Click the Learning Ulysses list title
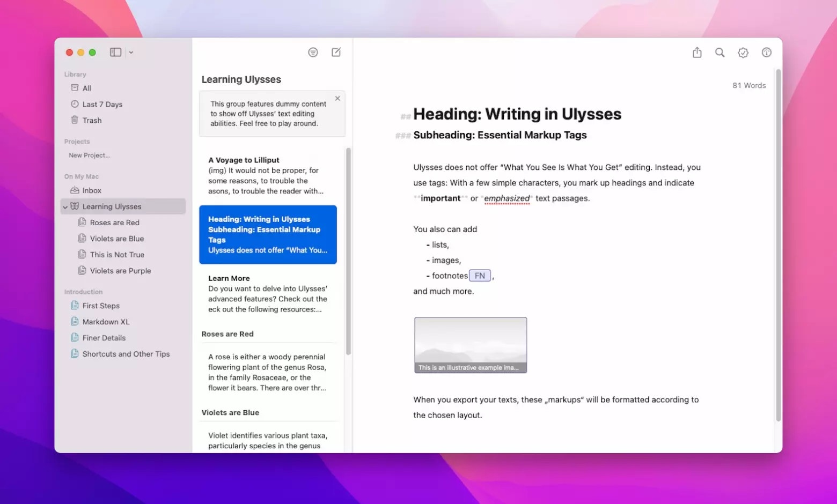Screen dimensions: 837x504 tap(241, 79)
